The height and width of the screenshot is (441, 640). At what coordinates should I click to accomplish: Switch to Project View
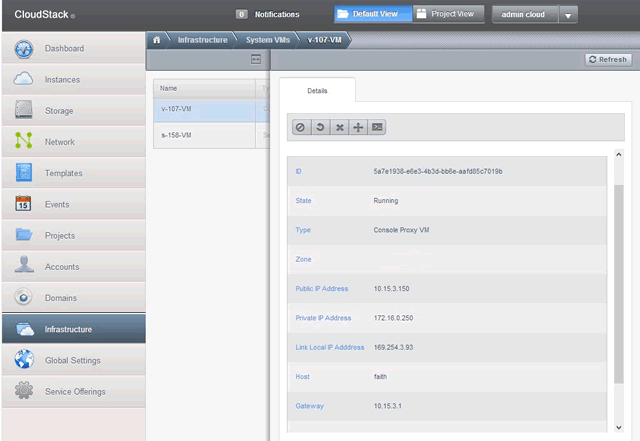(x=448, y=14)
